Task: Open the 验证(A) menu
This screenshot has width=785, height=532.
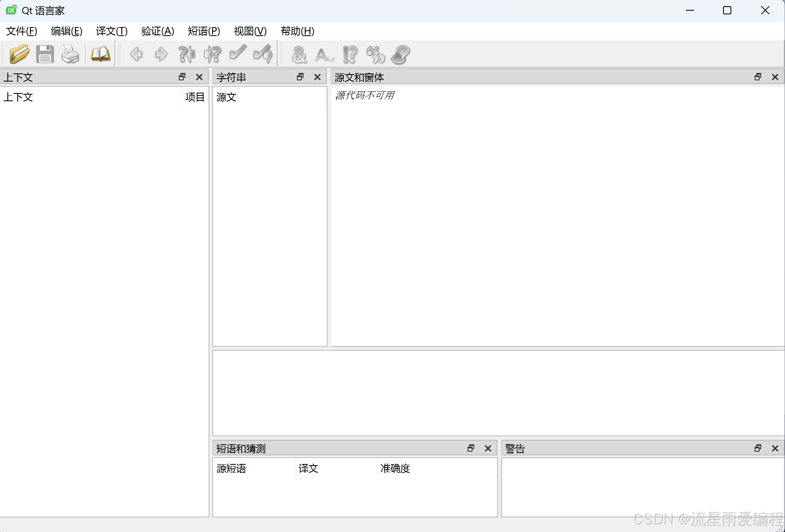Action: click(x=157, y=31)
